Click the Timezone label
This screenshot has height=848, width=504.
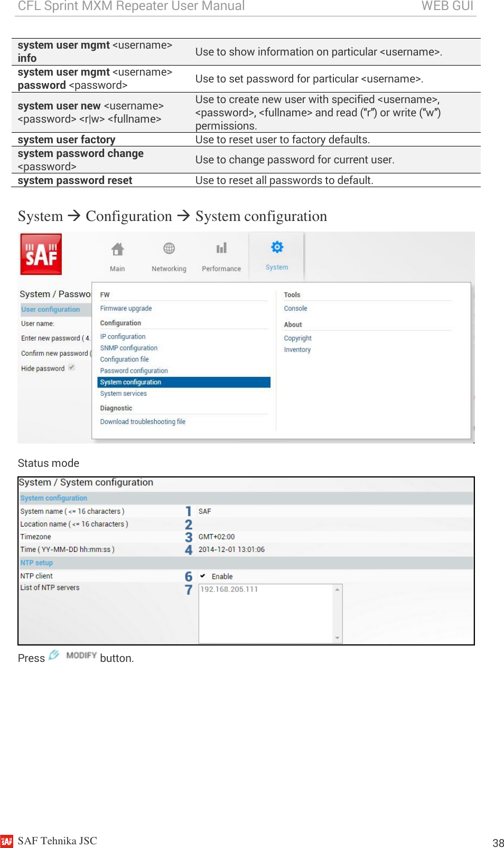click(x=35, y=537)
